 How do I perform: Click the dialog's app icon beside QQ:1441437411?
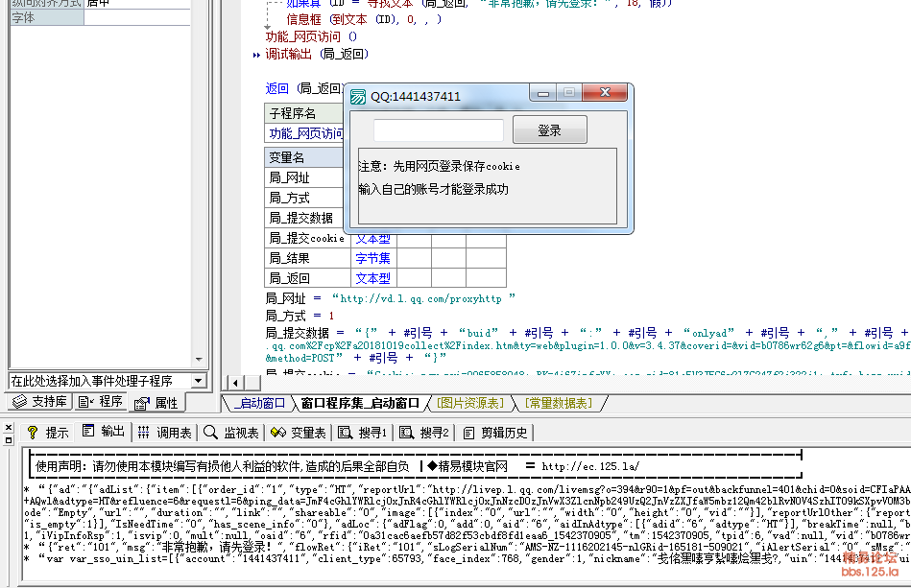[x=357, y=97]
